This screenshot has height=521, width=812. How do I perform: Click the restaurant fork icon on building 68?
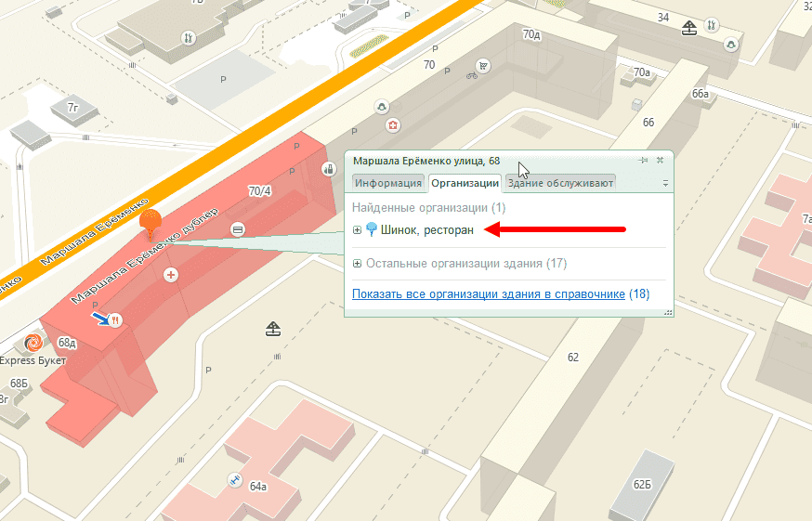click(x=115, y=320)
